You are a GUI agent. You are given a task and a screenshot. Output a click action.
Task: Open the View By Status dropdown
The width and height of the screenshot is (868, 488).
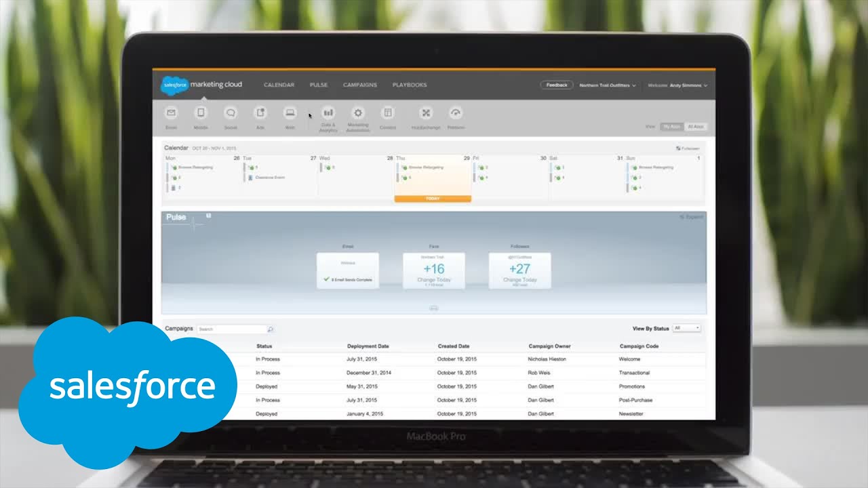tap(686, 328)
